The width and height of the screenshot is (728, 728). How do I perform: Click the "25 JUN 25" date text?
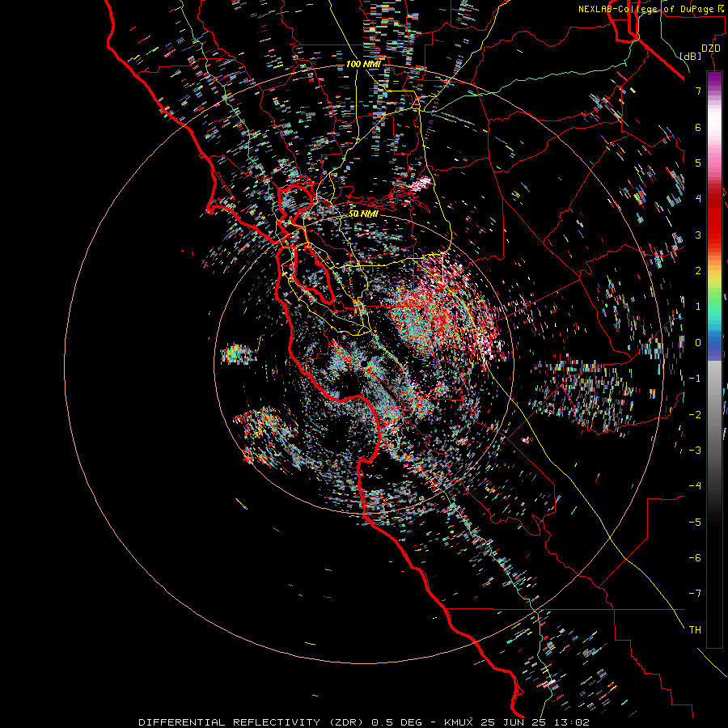pyautogui.click(x=513, y=722)
